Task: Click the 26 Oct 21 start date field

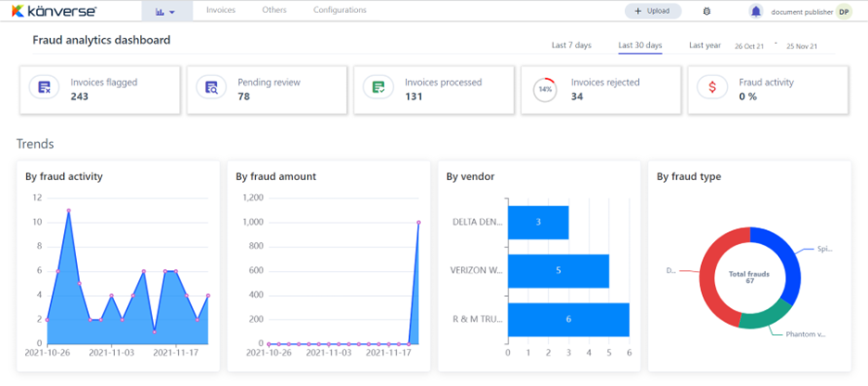Action: [x=749, y=46]
